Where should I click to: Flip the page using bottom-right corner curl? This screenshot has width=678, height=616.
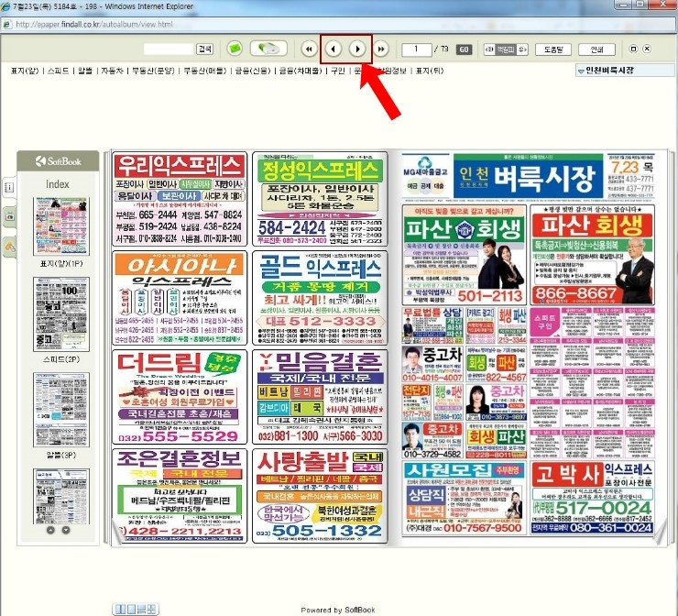click(659, 533)
